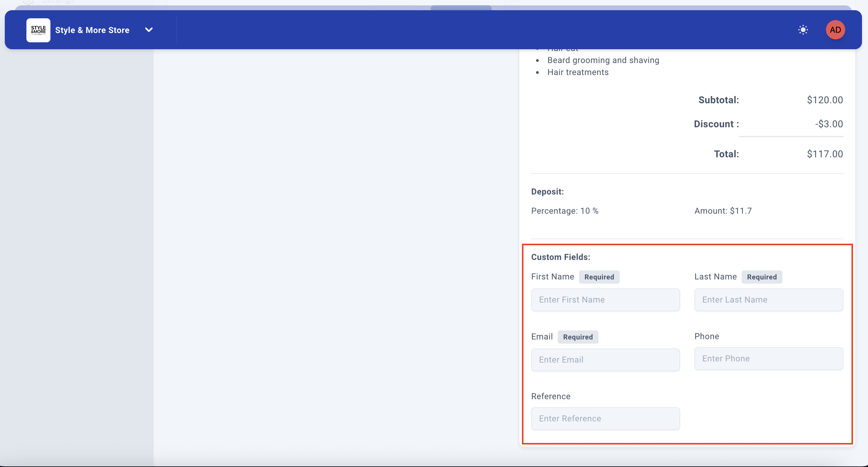Viewport: 868px width, 467px height.
Task: Click the Discount value -$3.00
Action: tap(829, 124)
